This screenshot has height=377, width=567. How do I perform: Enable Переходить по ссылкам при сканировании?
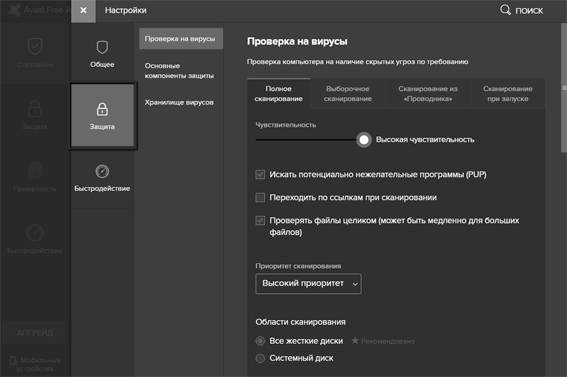260,197
